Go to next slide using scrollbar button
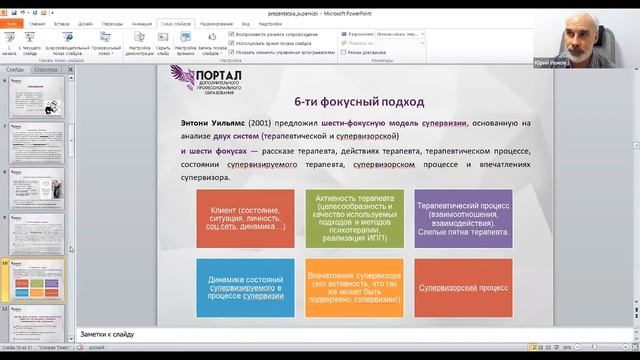This screenshot has width=640, height=360. (x=636, y=316)
